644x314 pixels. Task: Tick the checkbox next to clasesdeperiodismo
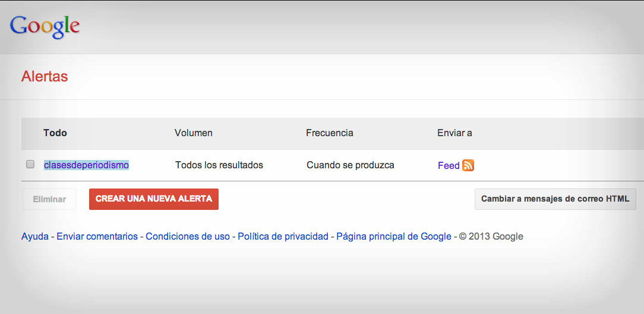30,165
